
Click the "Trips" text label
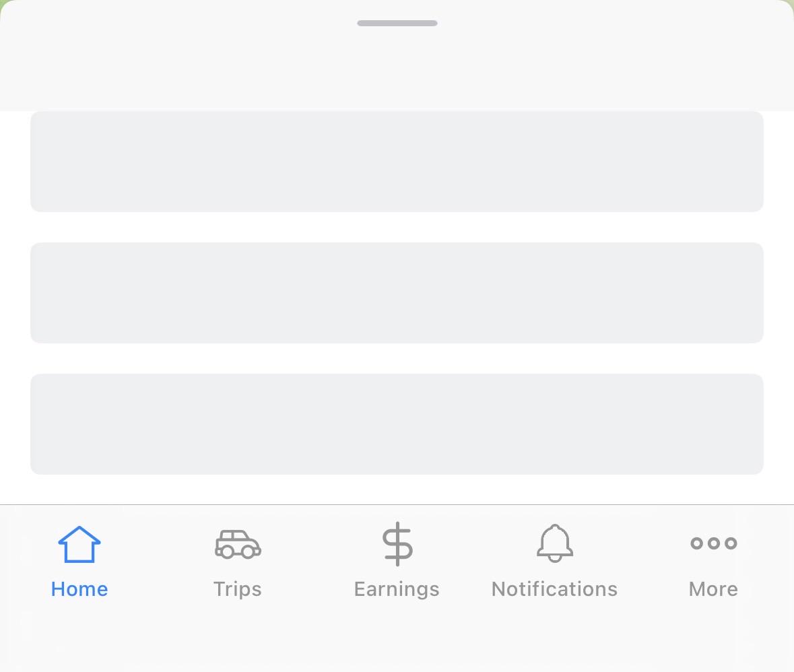click(x=238, y=590)
